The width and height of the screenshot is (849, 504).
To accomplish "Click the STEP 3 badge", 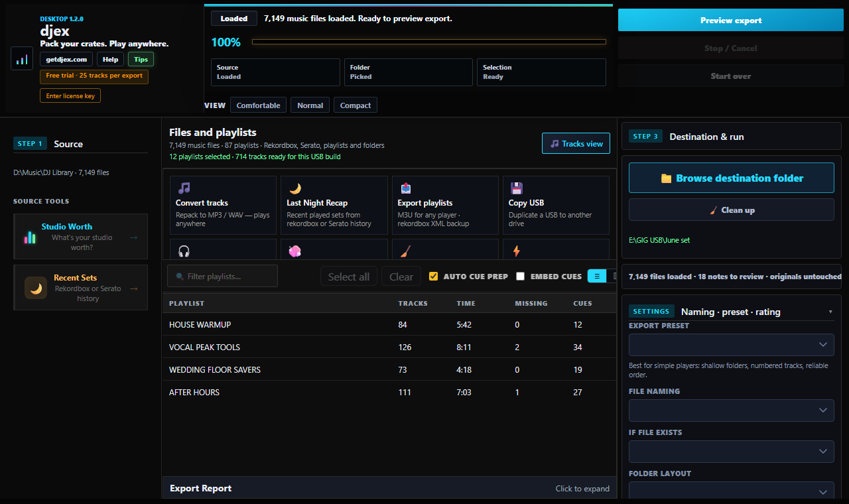I will pyautogui.click(x=645, y=137).
